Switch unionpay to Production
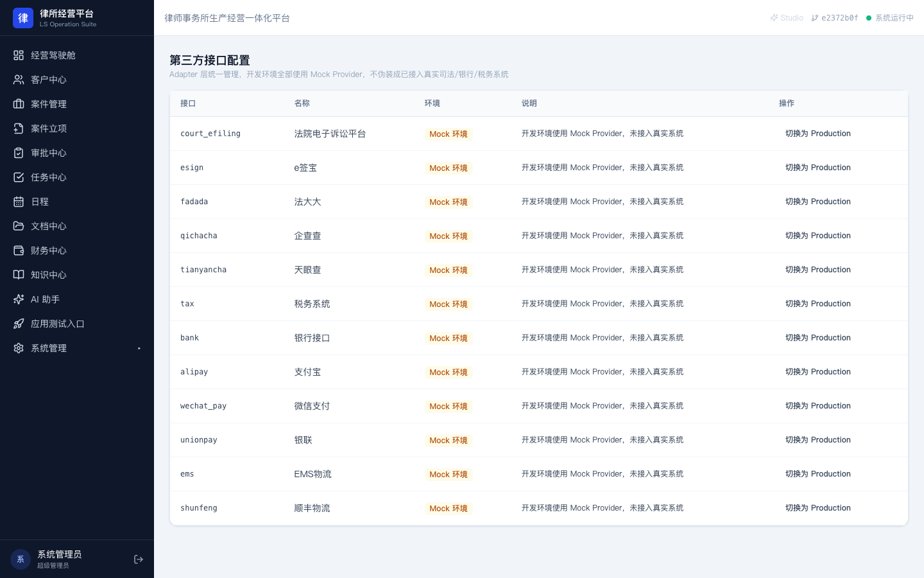924x578 pixels. point(818,440)
